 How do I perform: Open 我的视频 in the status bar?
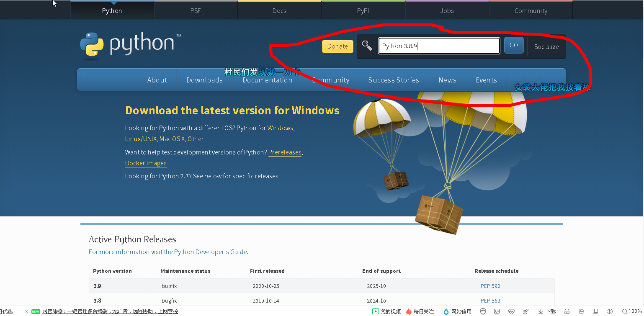coord(386,311)
